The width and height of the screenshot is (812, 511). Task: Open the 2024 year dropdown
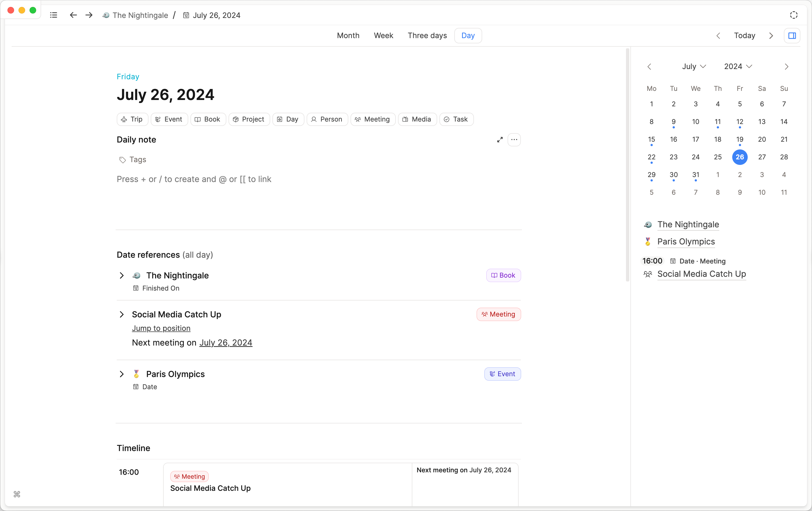[x=738, y=67]
